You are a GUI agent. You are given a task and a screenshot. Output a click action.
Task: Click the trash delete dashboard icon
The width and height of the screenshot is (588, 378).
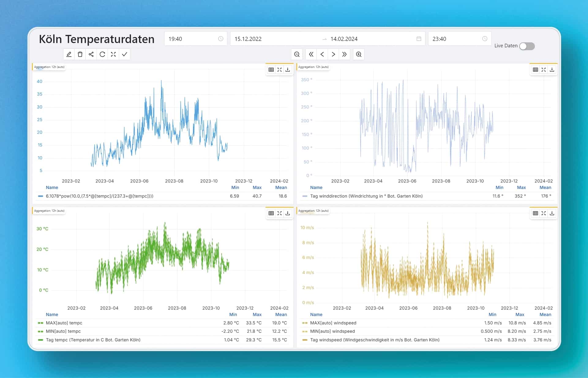(80, 54)
